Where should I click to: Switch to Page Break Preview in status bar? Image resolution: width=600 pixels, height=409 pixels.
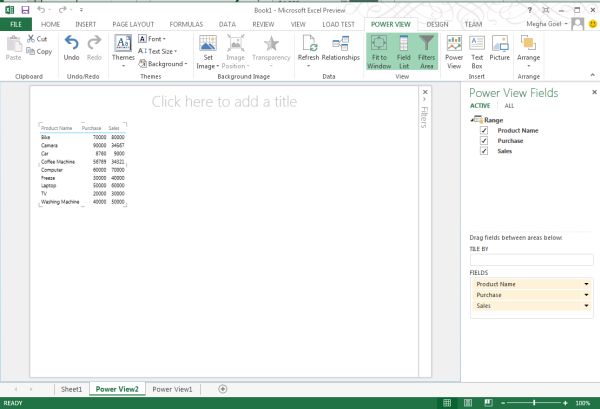coord(488,402)
